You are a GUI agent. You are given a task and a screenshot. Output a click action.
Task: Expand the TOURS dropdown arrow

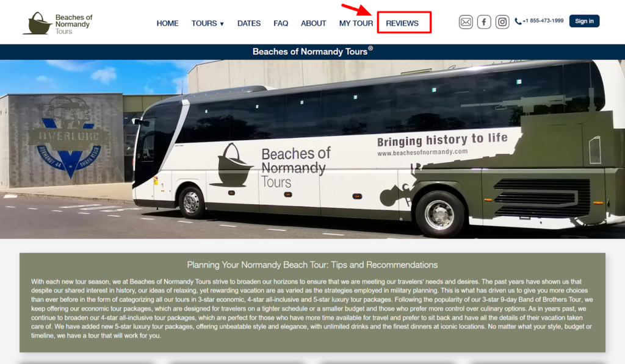click(x=222, y=24)
